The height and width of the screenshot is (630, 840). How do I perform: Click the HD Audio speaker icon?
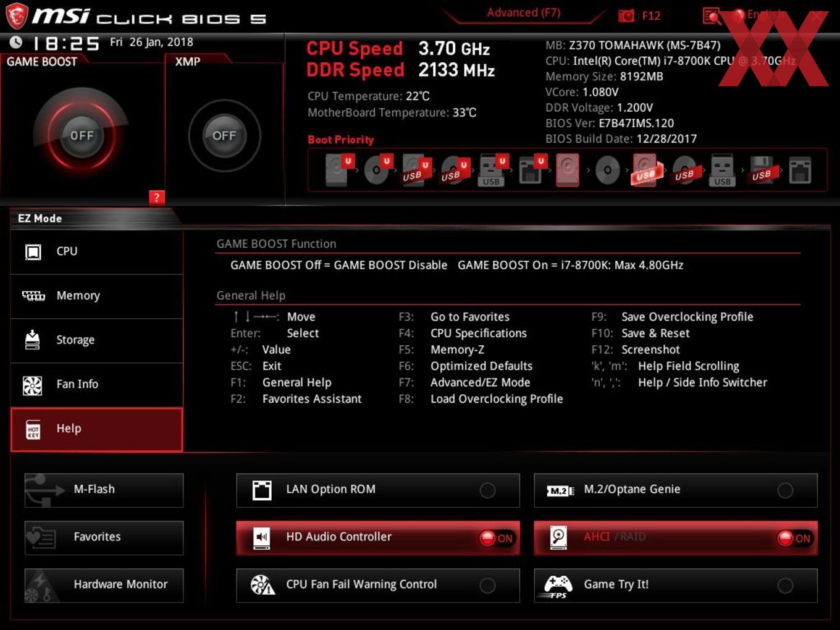tap(262, 537)
